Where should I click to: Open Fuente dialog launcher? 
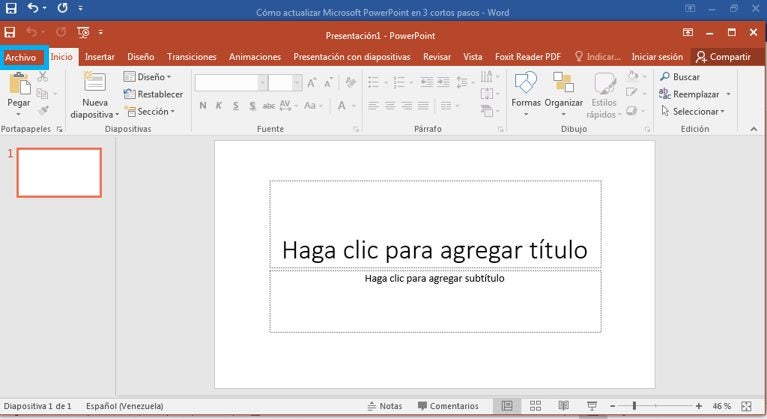(x=356, y=130)
